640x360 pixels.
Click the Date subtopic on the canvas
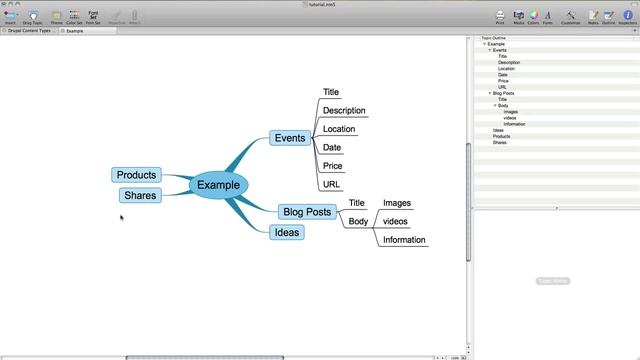[332, 147]
